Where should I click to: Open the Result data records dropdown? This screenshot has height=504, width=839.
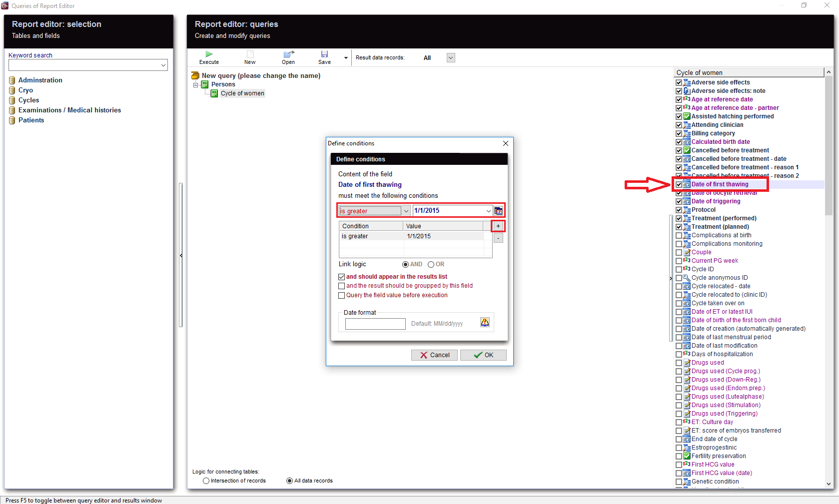click(451, 58)
